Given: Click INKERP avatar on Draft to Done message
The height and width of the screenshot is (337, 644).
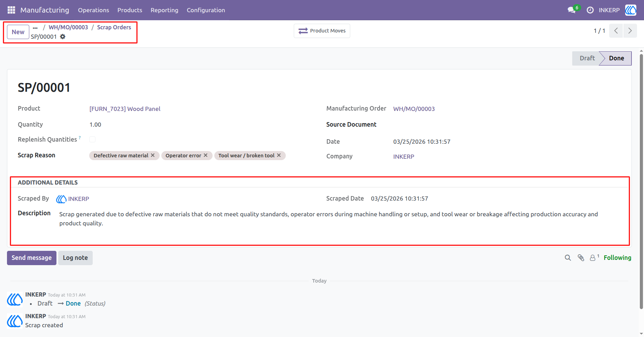Looking at the screenshot, I should [x=15, y=299].
